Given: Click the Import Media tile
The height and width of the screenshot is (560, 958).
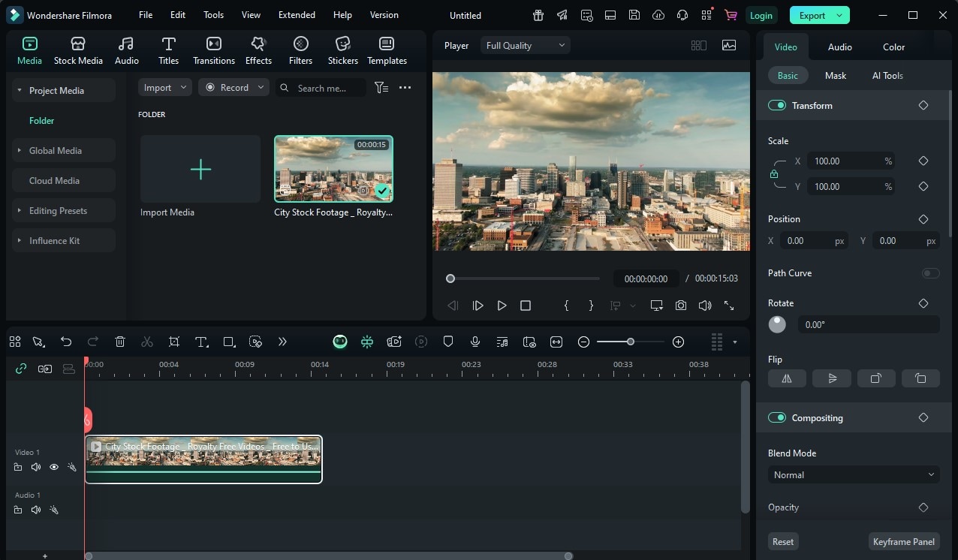Looking at the screenshot, I should pos(200,170).
